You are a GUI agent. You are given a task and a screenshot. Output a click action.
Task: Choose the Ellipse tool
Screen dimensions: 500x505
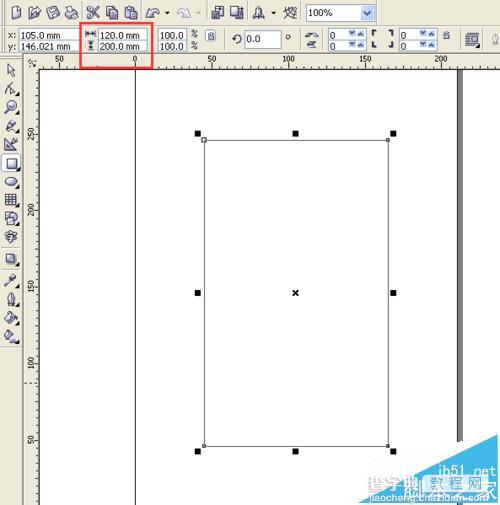tap(11, 182)
